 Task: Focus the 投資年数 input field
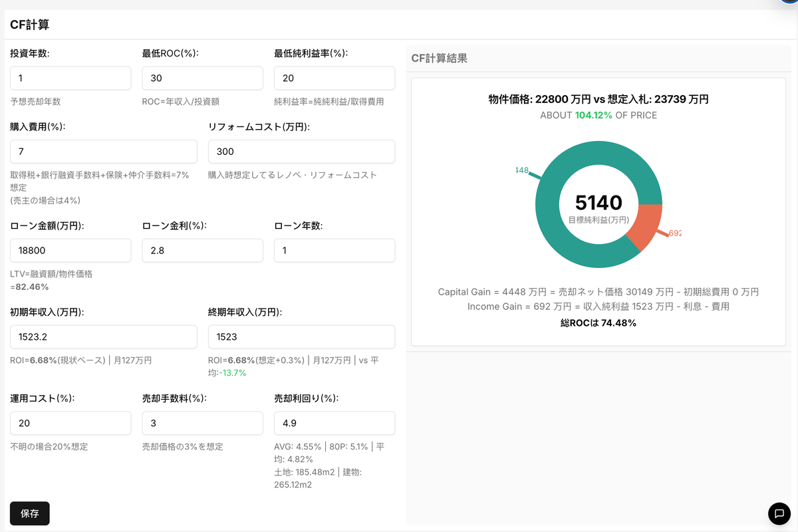(70, 78)
